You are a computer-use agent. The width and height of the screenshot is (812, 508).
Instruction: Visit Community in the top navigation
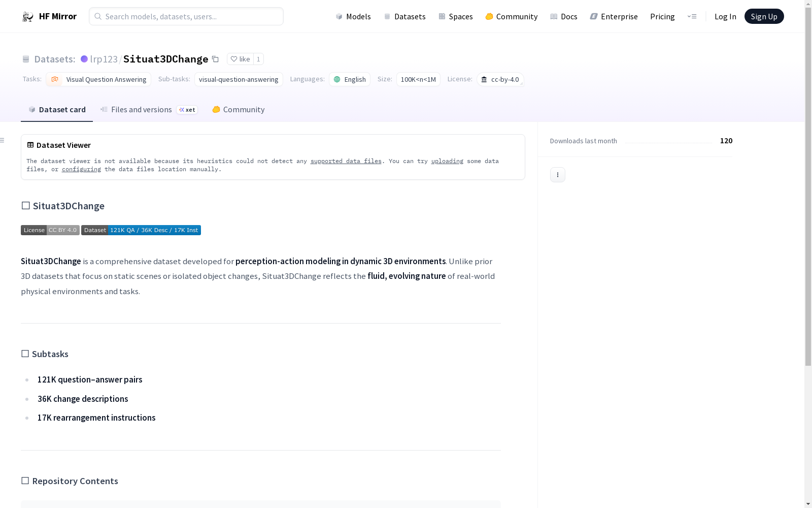(x=512, y=16)
